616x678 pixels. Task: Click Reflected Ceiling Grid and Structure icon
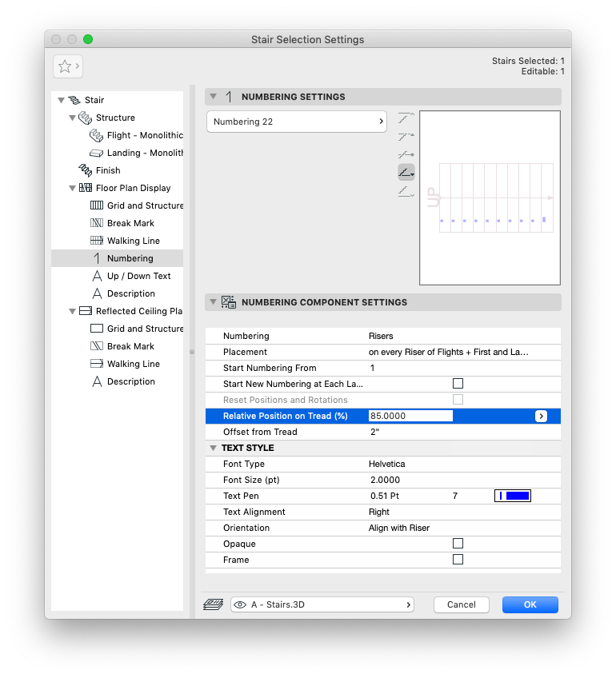pos(97,329)
